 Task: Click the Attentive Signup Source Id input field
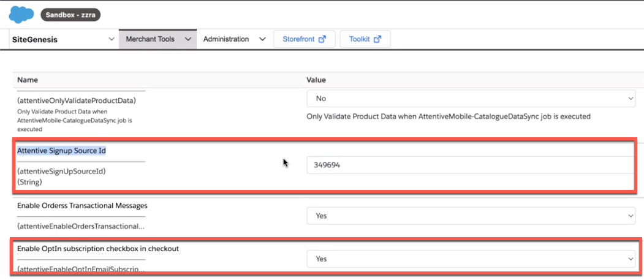pyautogui.click(x=471, y=165)
